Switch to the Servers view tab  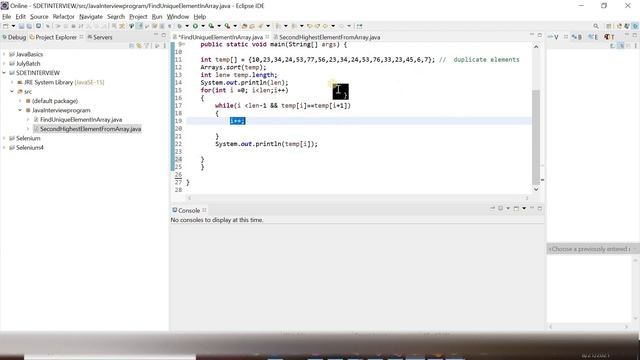pyautogui.click(x=100, y=37)
